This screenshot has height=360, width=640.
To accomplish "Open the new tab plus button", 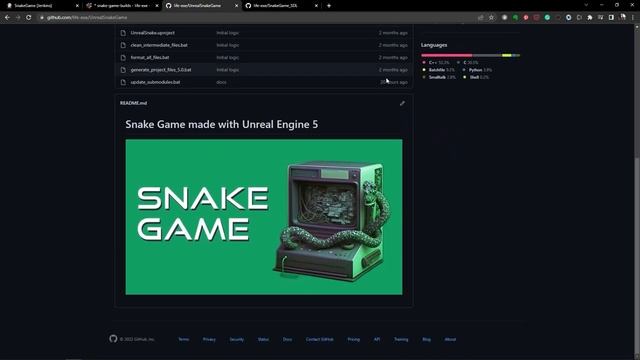I will [329, 6].
